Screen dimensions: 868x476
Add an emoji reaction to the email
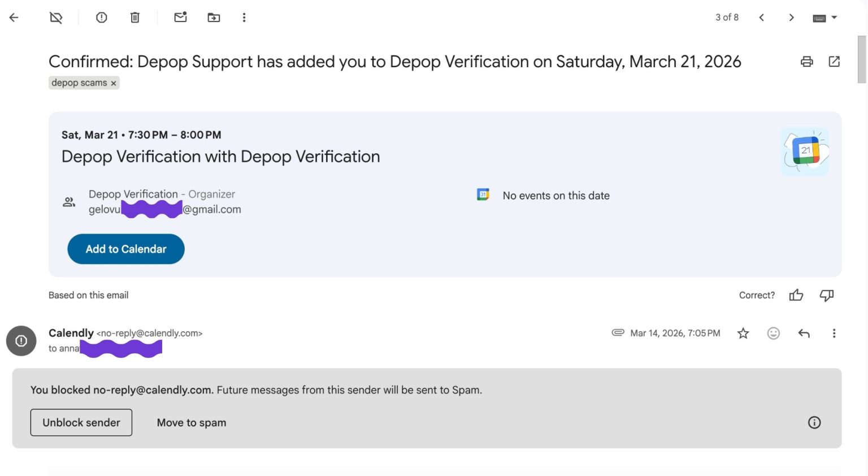point(774,334)
